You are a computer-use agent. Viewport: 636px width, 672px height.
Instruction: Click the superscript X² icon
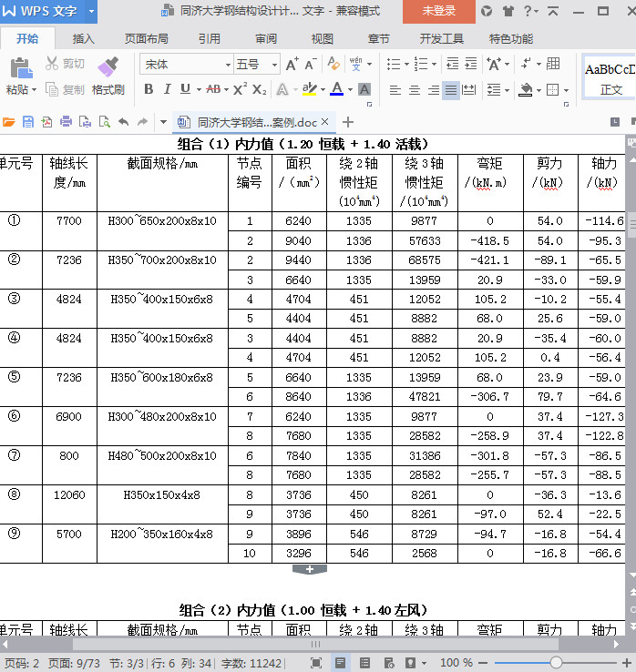coord(240,89)
